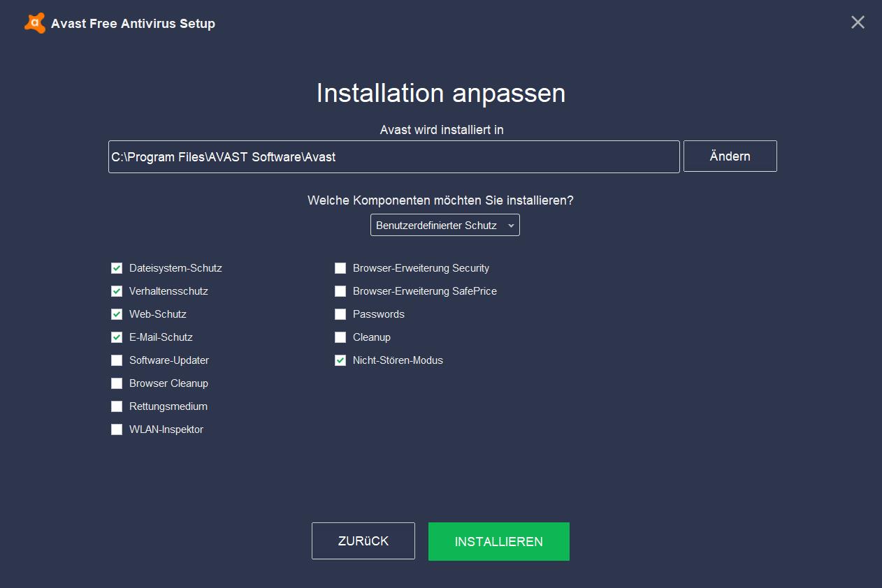This screenshot has height=588, width=882.
Task: Click the Installation anpassen heading
Action: coord(441,93)
